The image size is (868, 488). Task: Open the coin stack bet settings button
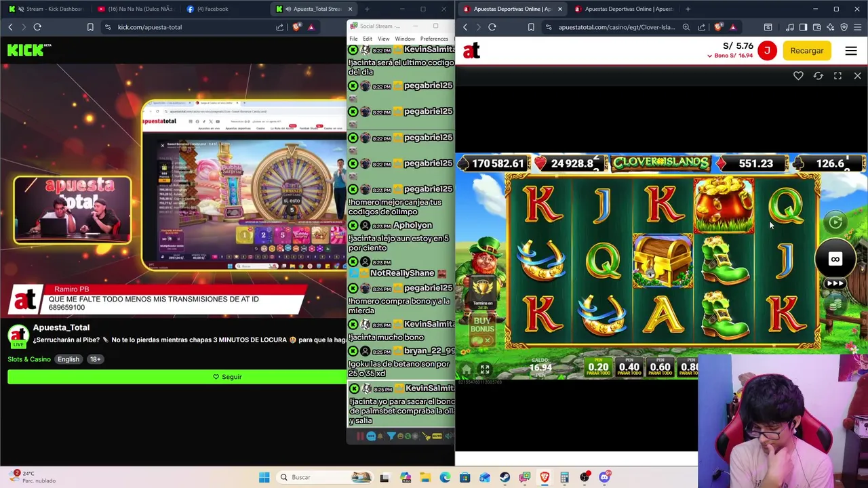tap(835, 304)
